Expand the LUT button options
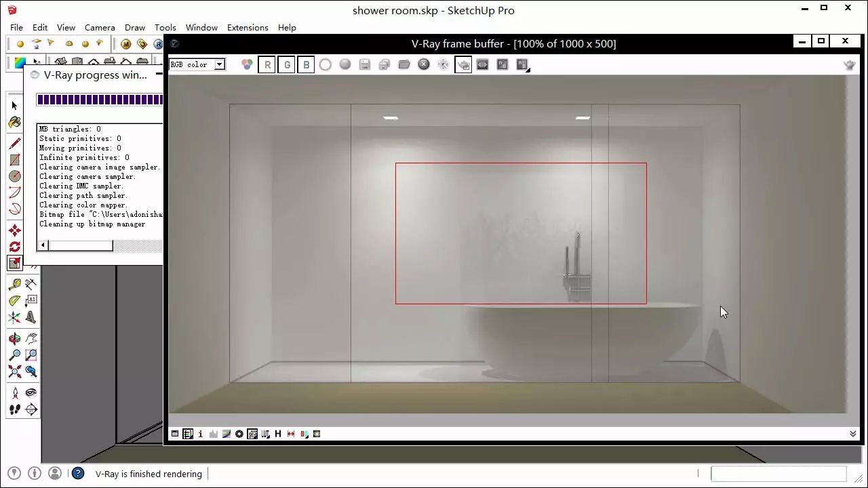Viewport: 868px width, 488px height. (265, 434)
